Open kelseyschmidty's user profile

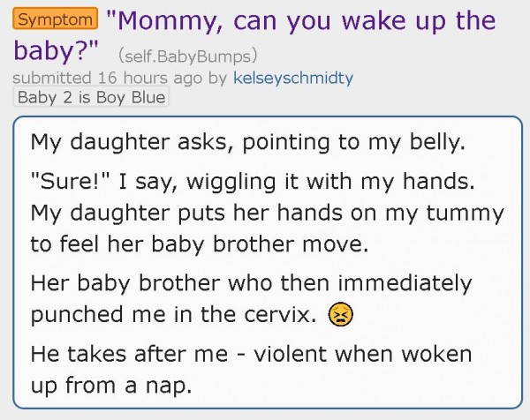(293, 78)
